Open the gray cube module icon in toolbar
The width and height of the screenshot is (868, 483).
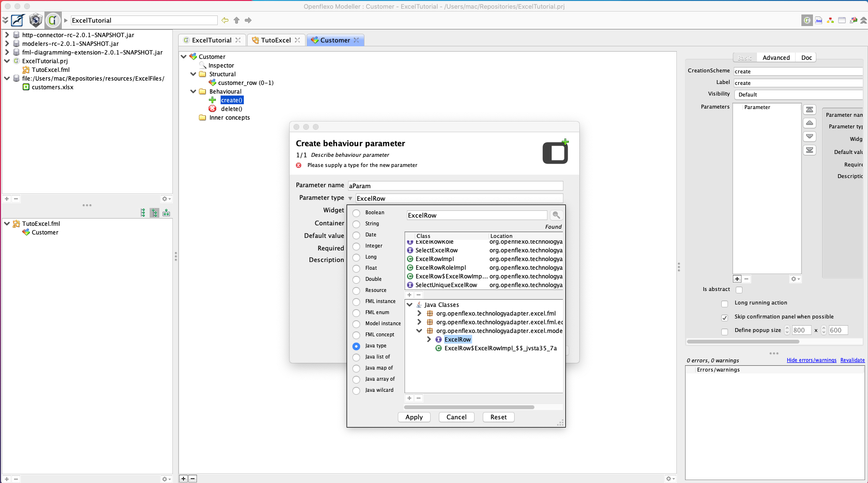[36, 20]
